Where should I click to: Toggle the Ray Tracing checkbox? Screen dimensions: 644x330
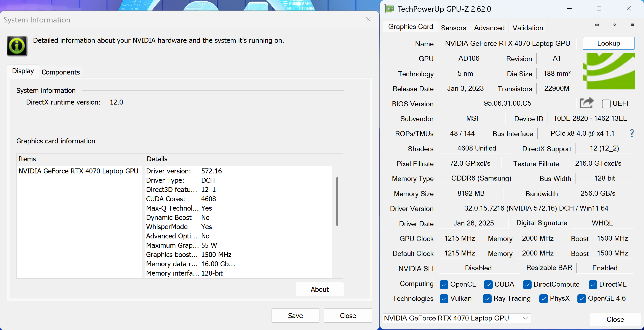[487, 298]
